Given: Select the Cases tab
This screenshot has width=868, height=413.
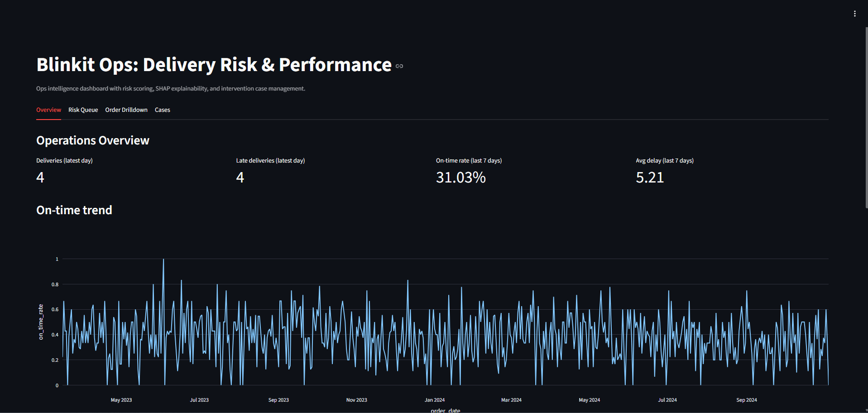Looking at the screenshot, I should point(163,110).
